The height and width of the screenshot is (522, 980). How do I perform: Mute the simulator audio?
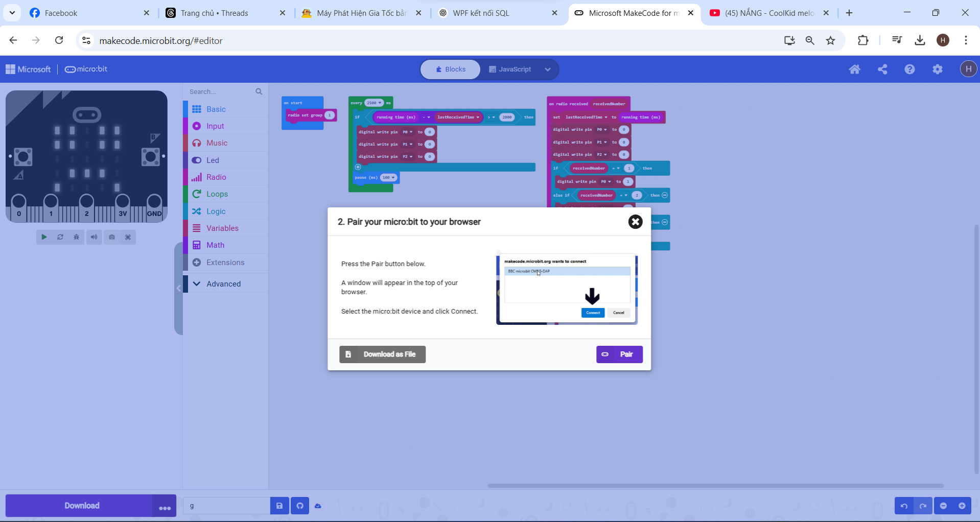[x=94, y=237]
